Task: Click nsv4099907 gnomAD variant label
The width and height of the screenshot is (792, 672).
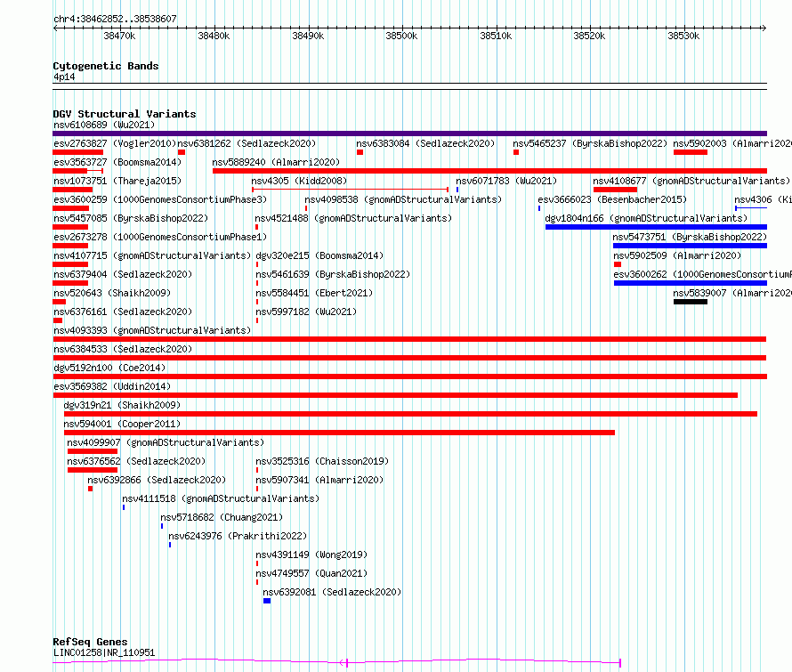Action: click(x=166, y=442)
